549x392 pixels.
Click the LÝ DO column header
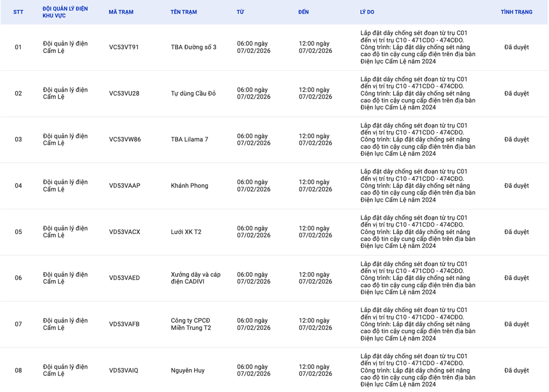coord(367,12)
